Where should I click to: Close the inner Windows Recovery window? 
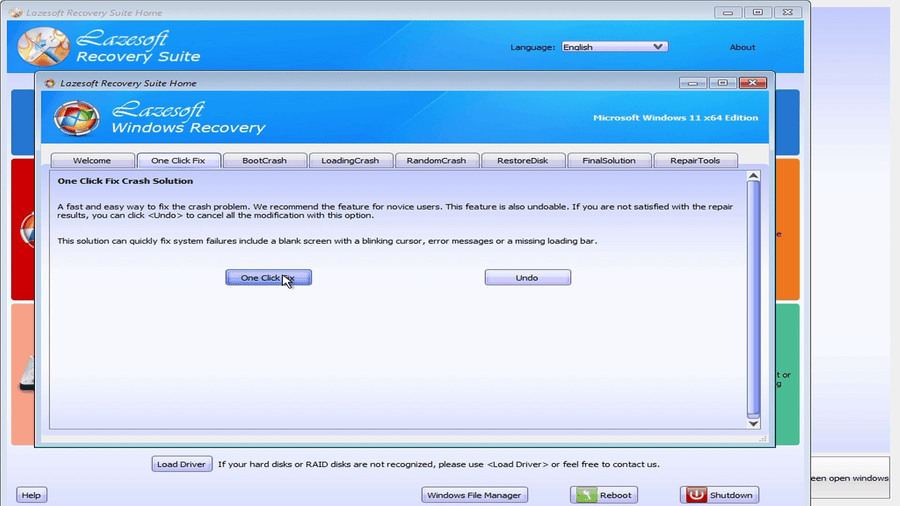click(x=752, y=83)
